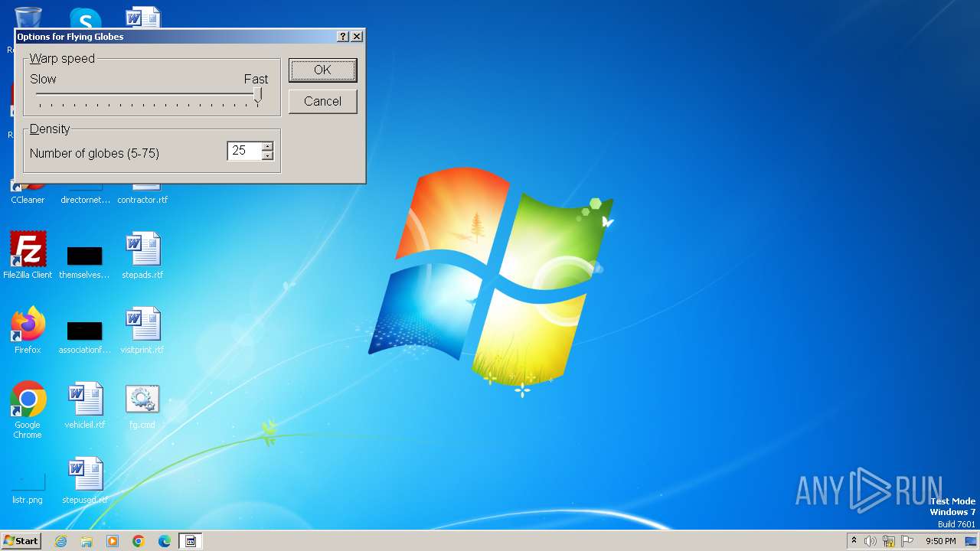This screenshot has width=980, height=551.
Task: Click the CCleaner desktop label
Action: click(x=28, y=200)
